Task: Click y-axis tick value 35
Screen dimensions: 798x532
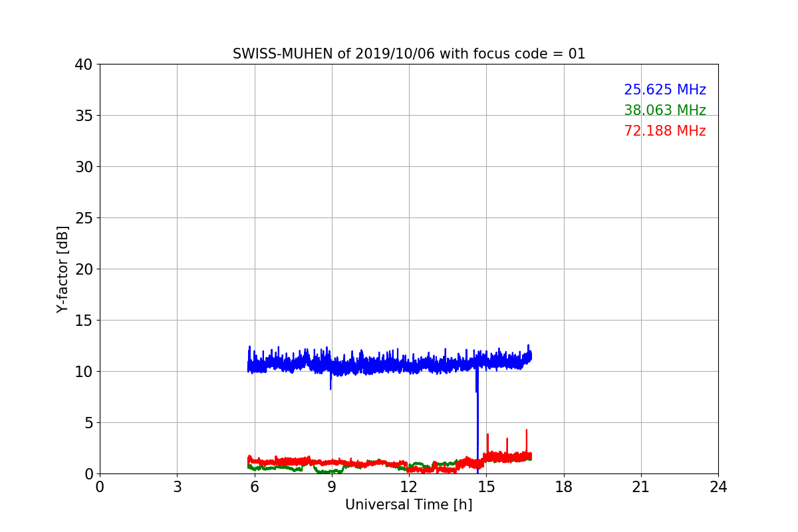Action: [x=84, y=116]
